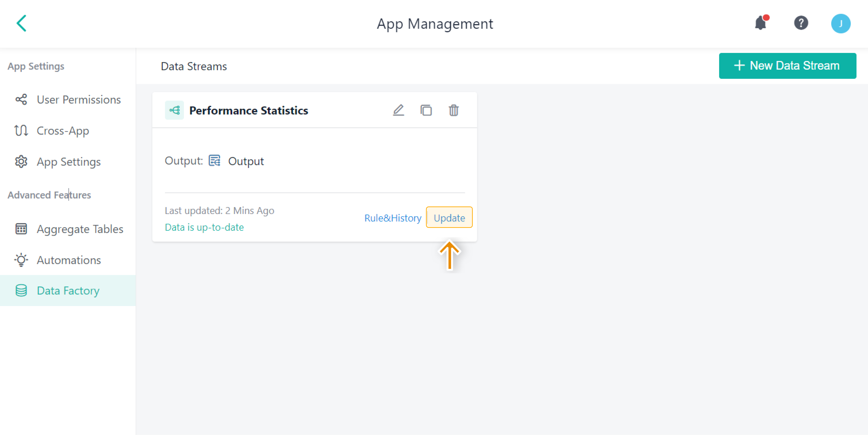Edit Performance Statistics with pencil icon
Screen dimensions: 868x435
[x=398, y=110]
